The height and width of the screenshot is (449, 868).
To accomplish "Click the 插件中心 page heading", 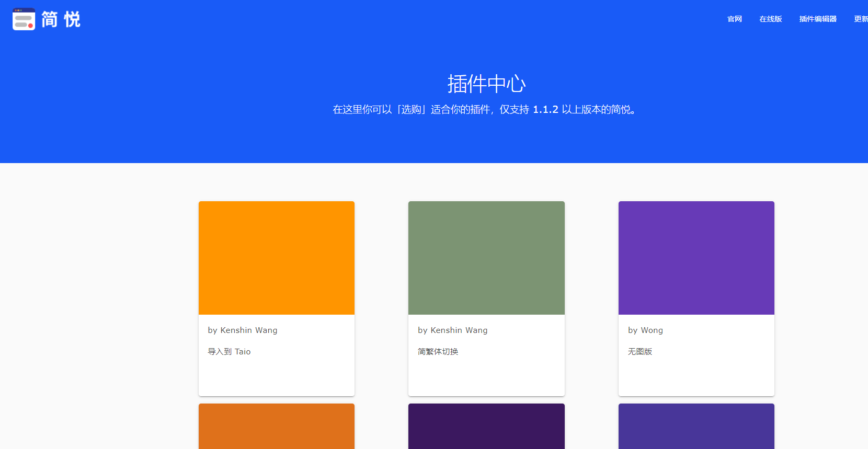I will tap(486, 84).
